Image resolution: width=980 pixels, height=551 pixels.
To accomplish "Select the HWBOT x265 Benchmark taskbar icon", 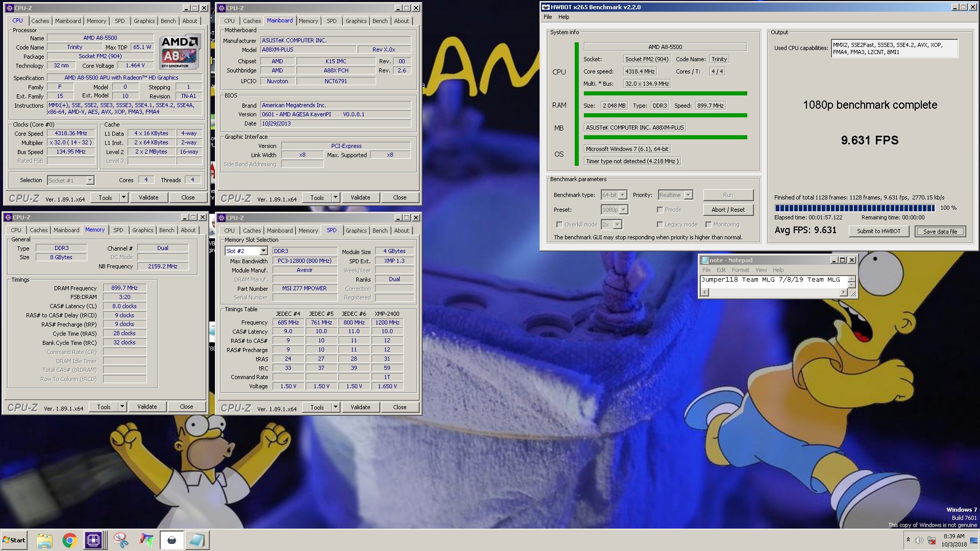I will click(171, 540).
